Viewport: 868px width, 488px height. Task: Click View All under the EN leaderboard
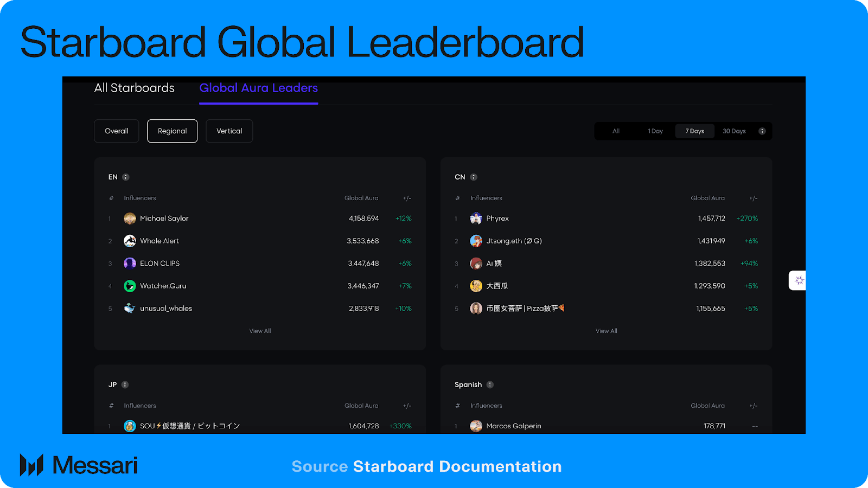coord(260,330)
